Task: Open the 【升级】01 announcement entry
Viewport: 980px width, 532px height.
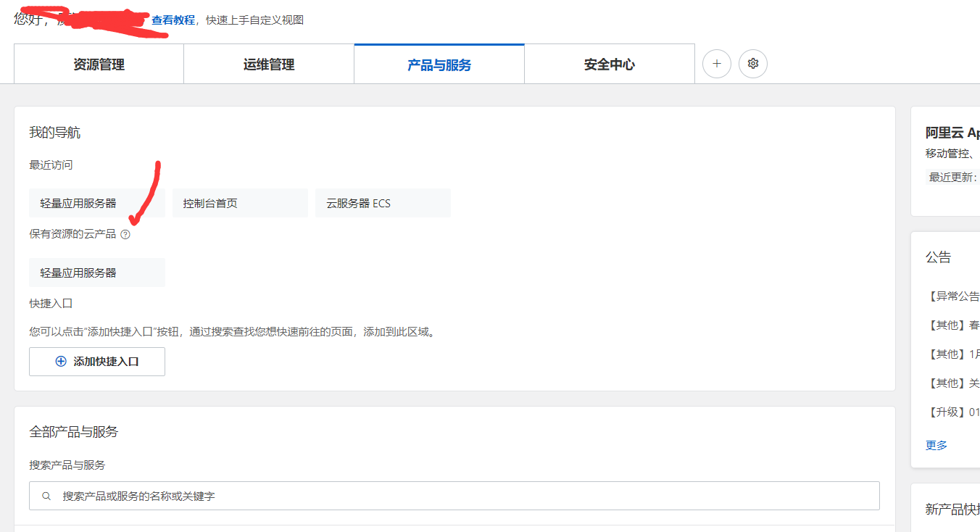Action: [x=952, y=412]
